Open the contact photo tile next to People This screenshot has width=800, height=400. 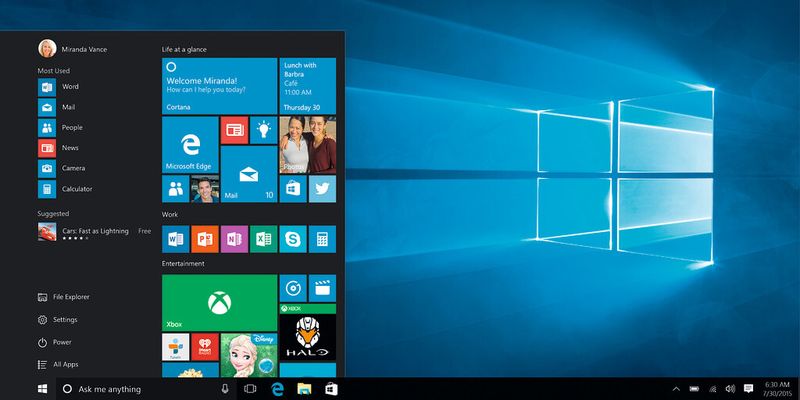[205, 189]
